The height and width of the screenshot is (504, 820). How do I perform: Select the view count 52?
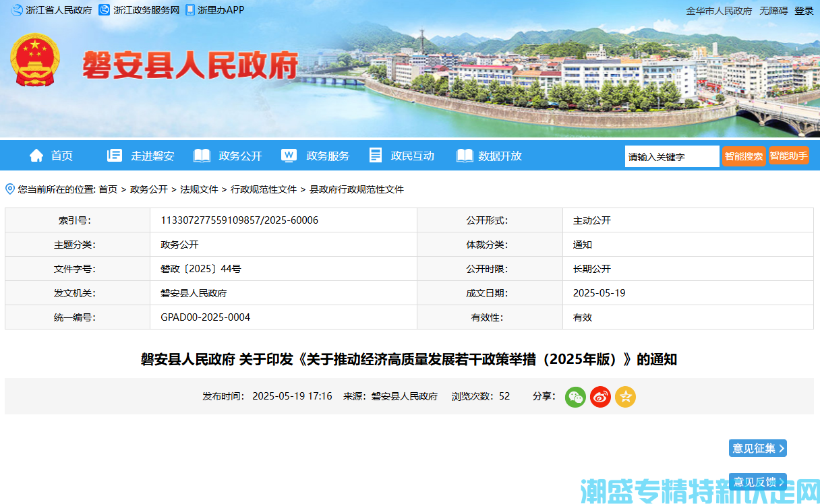504,396
